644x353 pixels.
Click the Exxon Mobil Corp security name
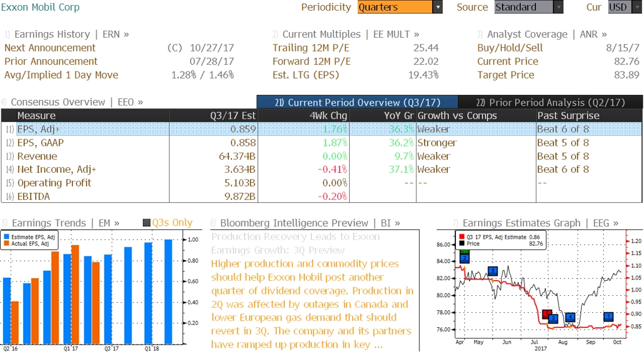tap(40, 7)
